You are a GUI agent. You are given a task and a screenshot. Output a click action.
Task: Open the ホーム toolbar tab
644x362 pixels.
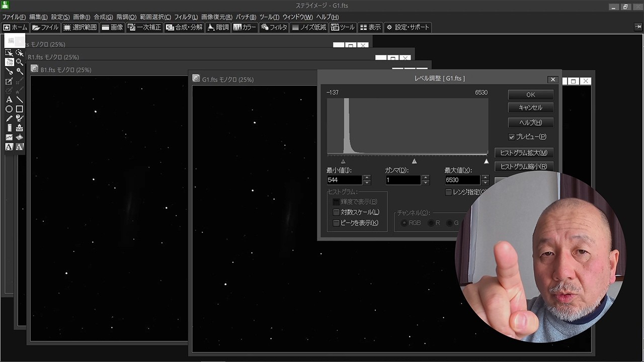[15, 27]
